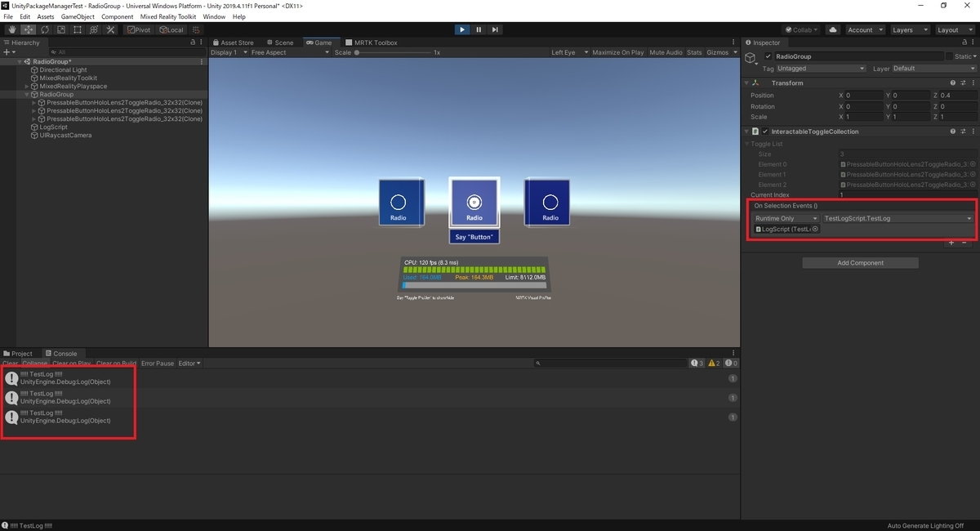Collapse RadioGroup object in Hierarchy
This screenshot has height=531, width=980.
point(27,95)
